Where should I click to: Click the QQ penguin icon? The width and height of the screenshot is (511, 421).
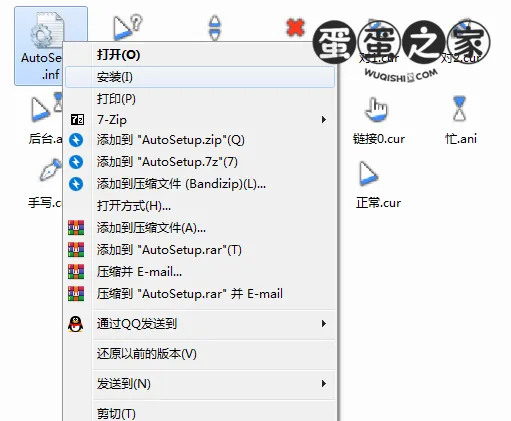coord(76,324)
